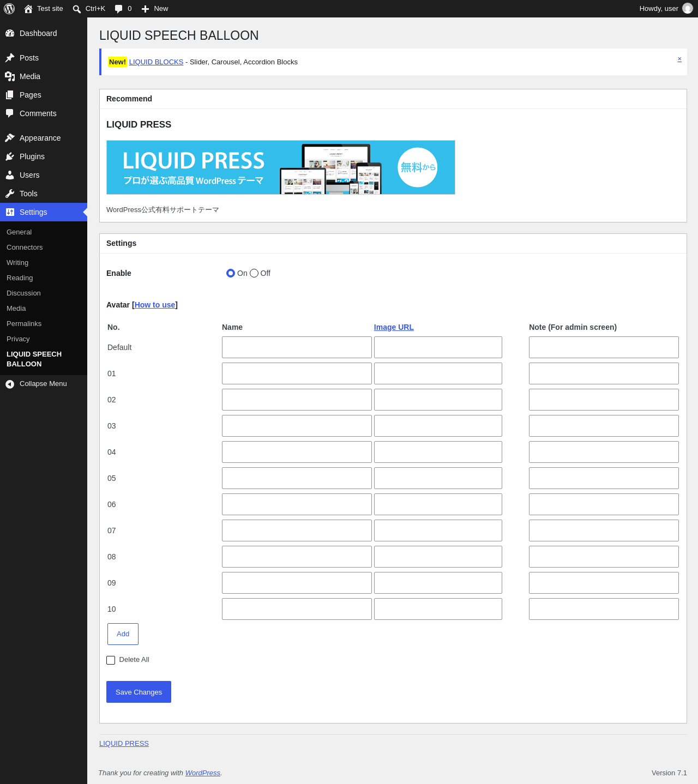Screen dimensions: 698x784
Task: Click the Dashboard gauge icon
Action: 10,33
